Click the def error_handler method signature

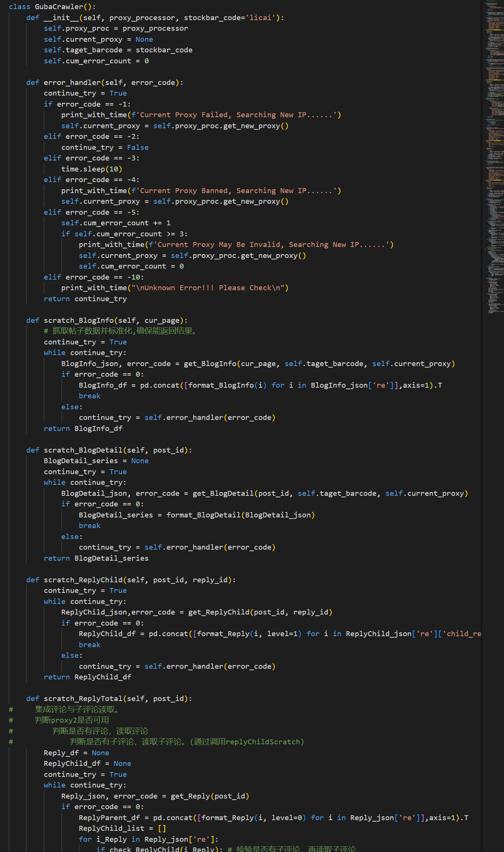click(105, 82)
